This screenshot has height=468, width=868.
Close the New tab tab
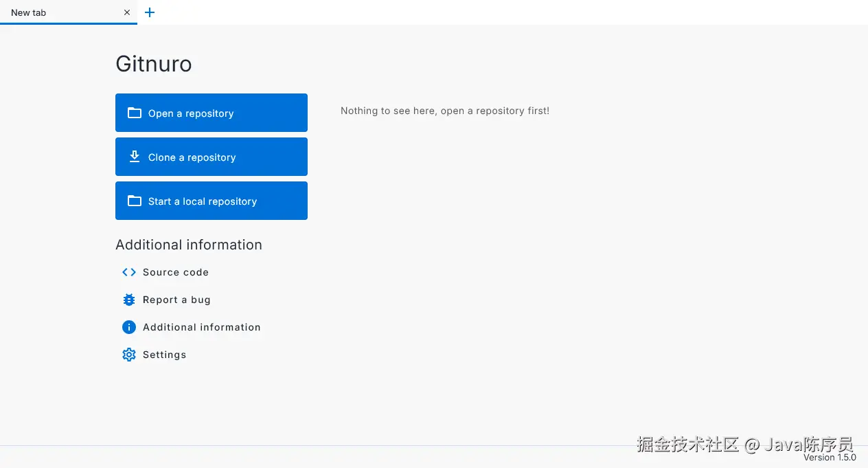point(127,12)
